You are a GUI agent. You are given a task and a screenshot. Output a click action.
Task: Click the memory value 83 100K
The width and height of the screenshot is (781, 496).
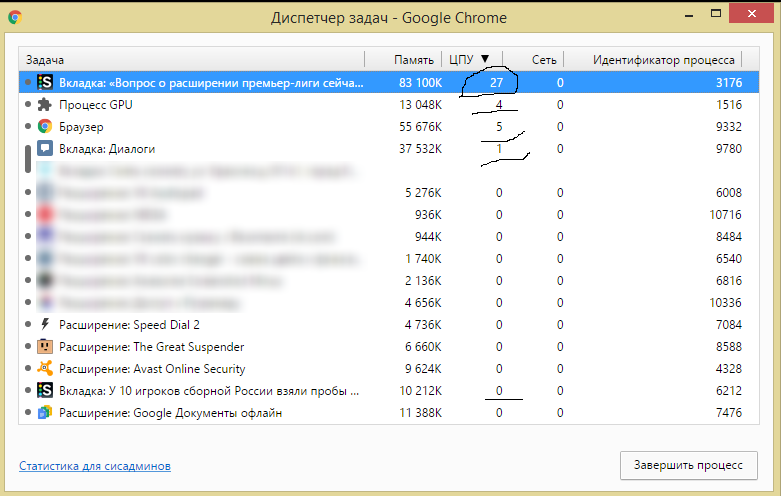[x=420, y=83]
